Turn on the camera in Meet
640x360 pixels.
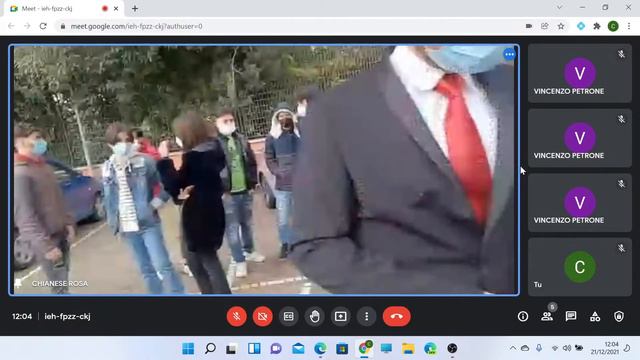pyautogui.click(x=262, y=316)
